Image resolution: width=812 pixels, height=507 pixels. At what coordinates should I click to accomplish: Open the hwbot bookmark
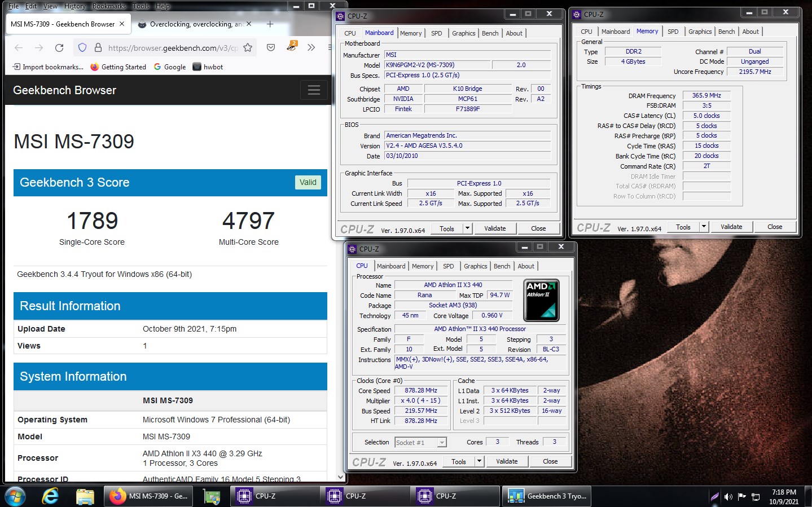pyautogui.click(x=208, y=67)
